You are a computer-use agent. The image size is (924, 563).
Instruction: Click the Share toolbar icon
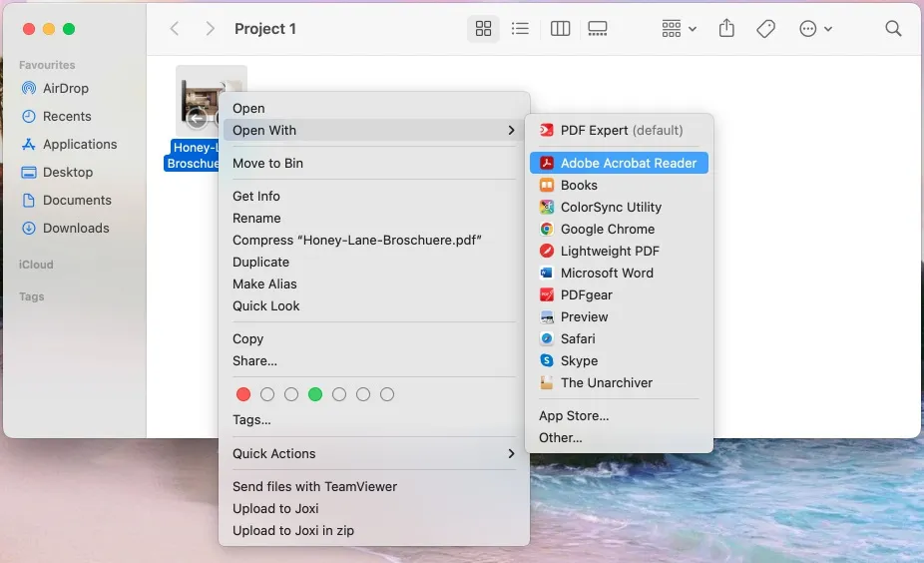pos(726,28)
